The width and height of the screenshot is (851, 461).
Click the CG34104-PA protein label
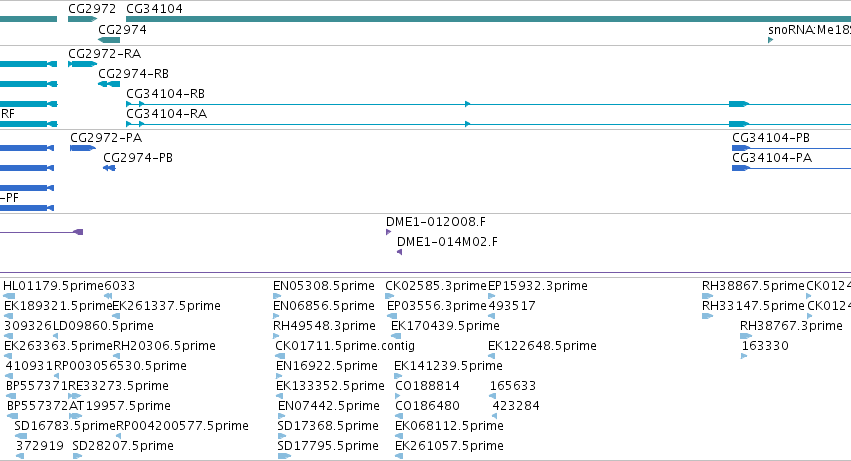pyautogui.click(x=772, y=157)
